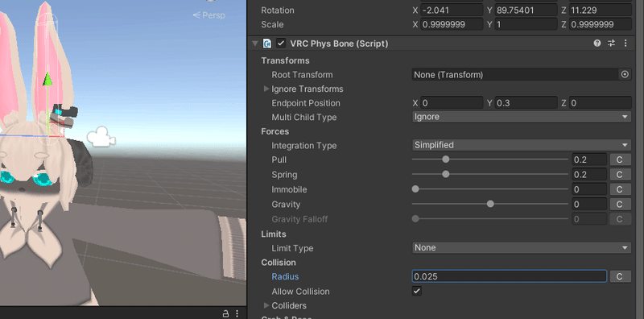Click the Rotation Y field
644x319 pixels.
(526, 10)
